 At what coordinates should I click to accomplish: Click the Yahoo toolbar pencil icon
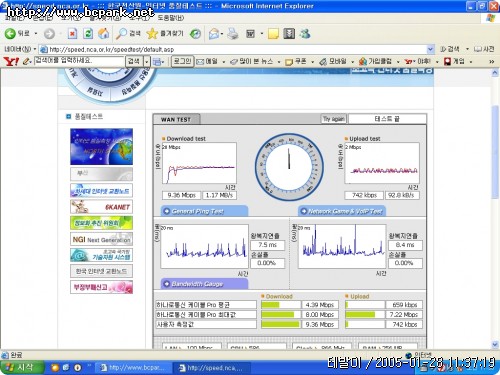tap(26, 61)
